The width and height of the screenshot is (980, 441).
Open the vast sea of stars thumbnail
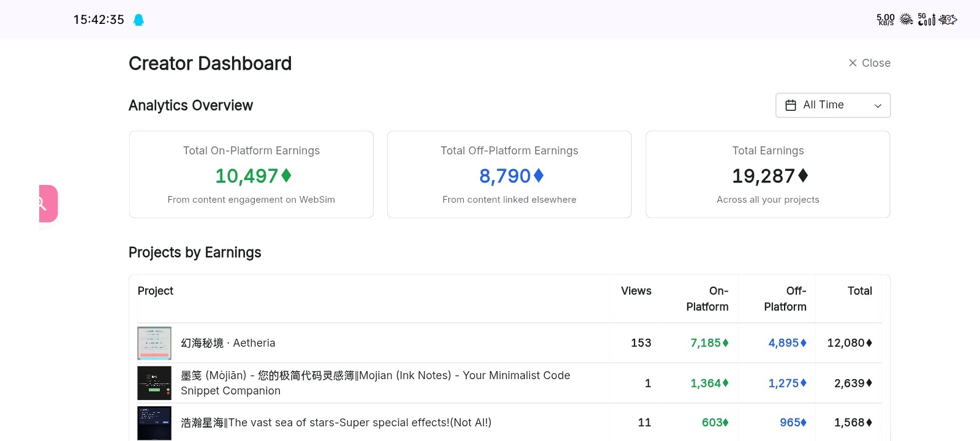(x=154, y=423)
